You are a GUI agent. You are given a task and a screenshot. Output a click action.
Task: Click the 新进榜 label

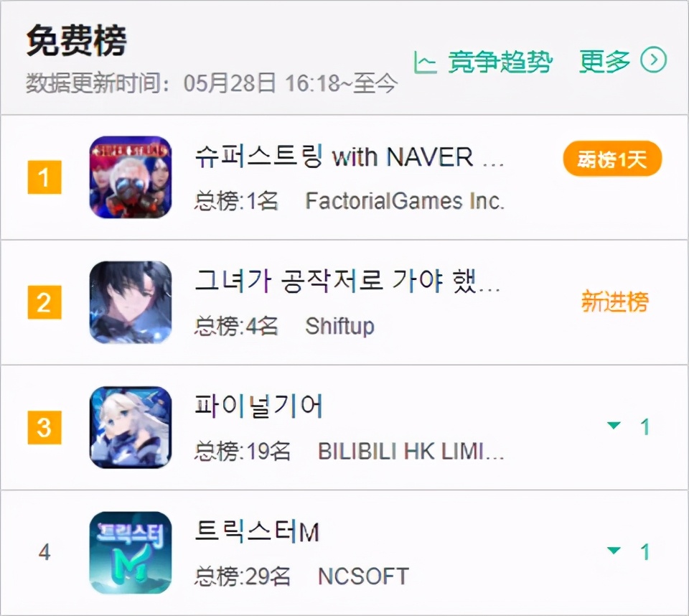(615, 302)
